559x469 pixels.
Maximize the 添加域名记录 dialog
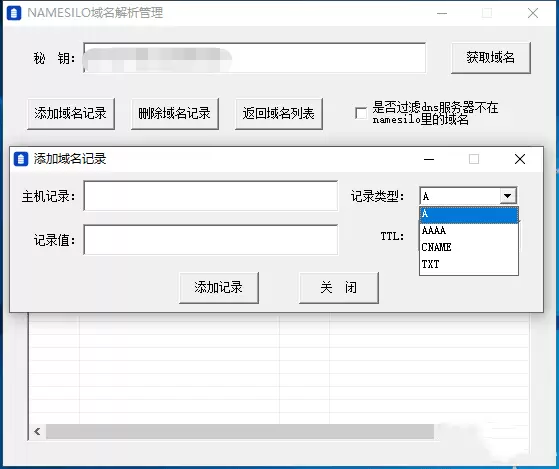pyautogui.click(x=474, y=159)
